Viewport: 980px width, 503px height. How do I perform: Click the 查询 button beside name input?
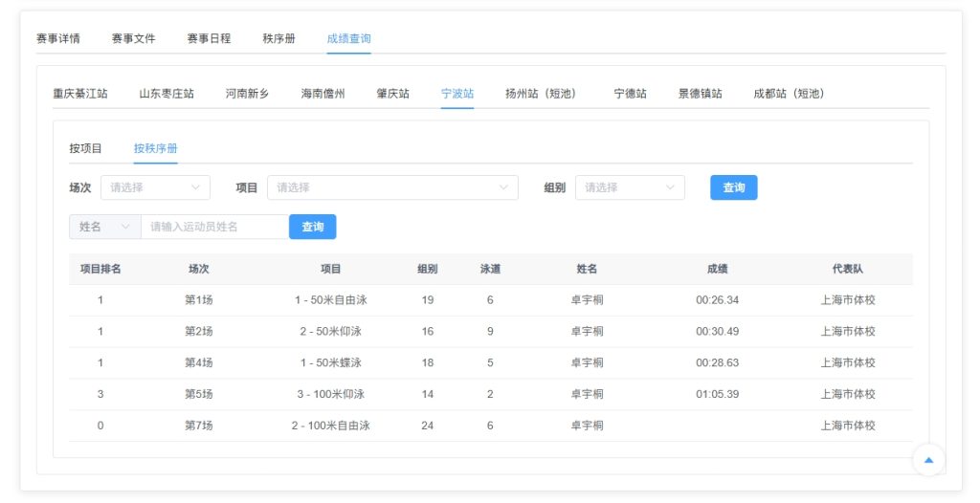(313, 227)
